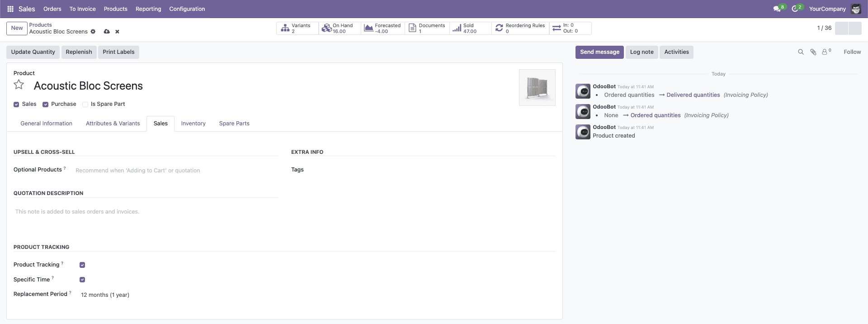This screenshot has height=324, width=868.
Task: Click the Sales app title
Action: coord(27,9)
